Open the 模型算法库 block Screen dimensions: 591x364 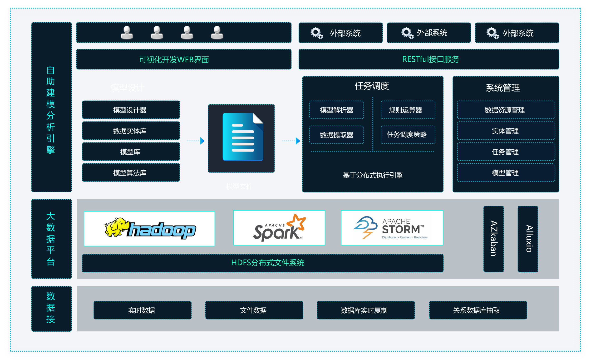tap(131, 173)
